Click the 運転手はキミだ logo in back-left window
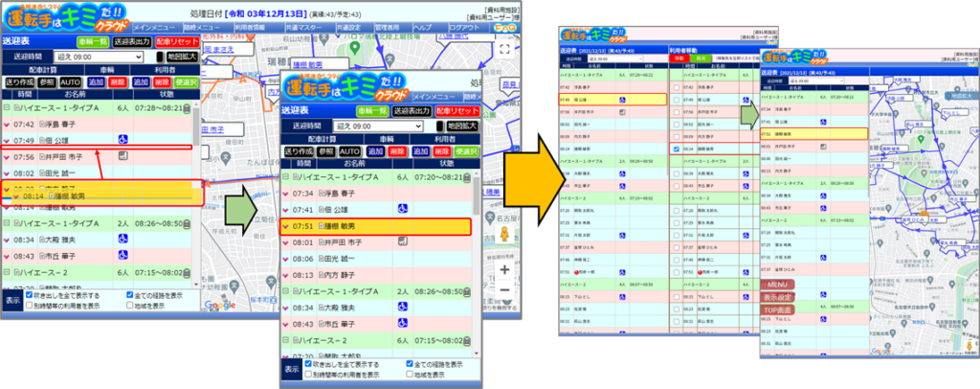The image size is (980, 389). 66,17
